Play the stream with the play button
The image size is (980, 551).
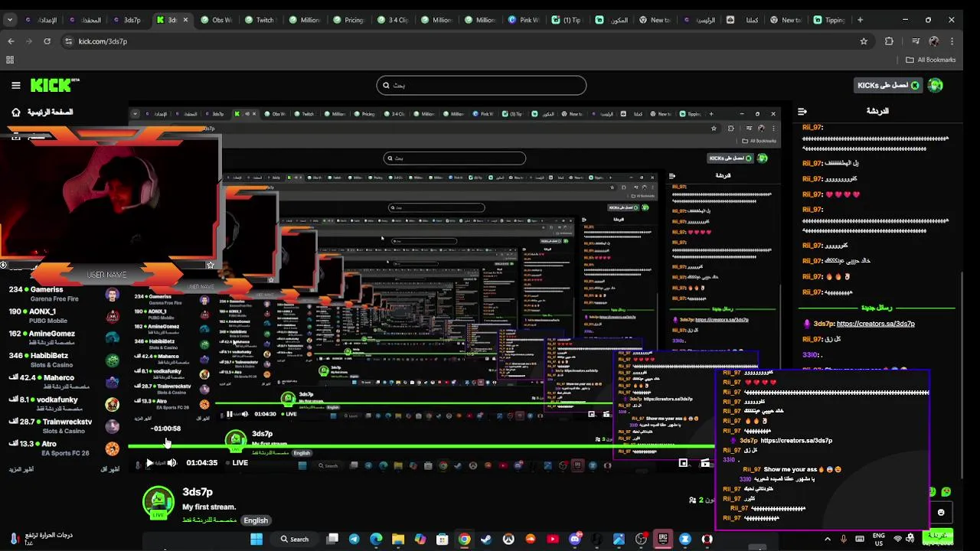pos(149,463)
